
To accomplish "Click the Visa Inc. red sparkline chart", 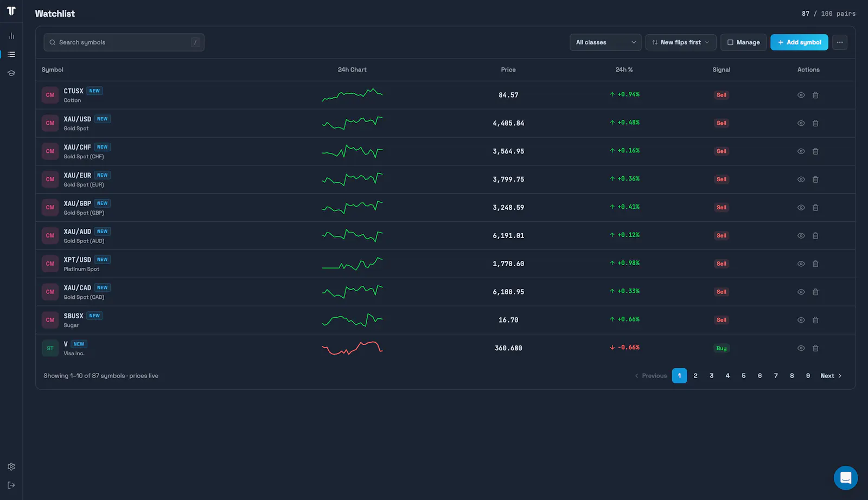I will 352,348.
